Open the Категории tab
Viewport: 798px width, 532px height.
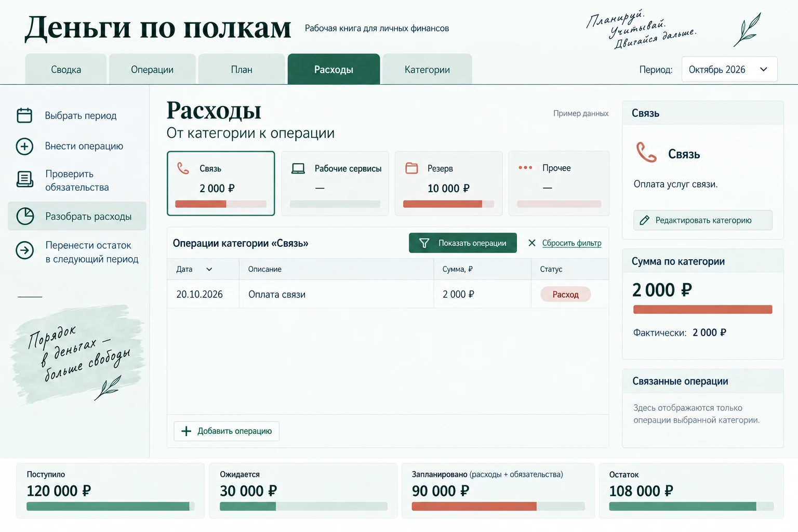click(427, 69)
